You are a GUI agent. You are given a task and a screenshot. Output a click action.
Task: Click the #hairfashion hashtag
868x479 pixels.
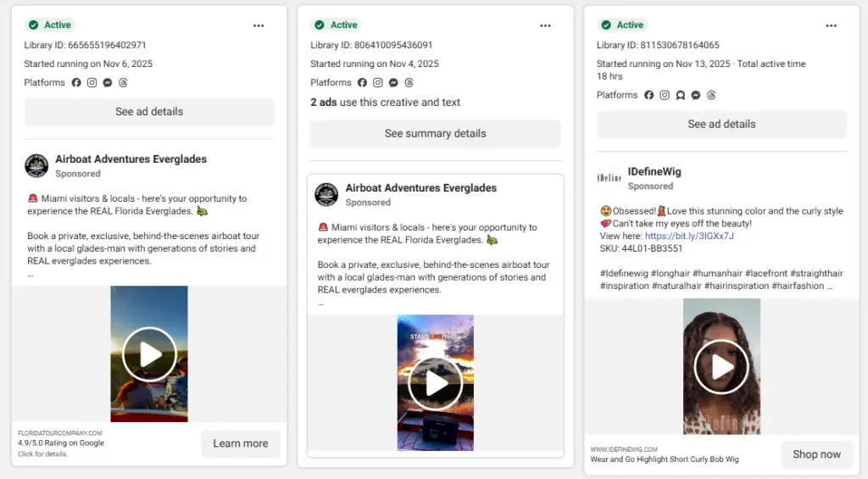798,286
